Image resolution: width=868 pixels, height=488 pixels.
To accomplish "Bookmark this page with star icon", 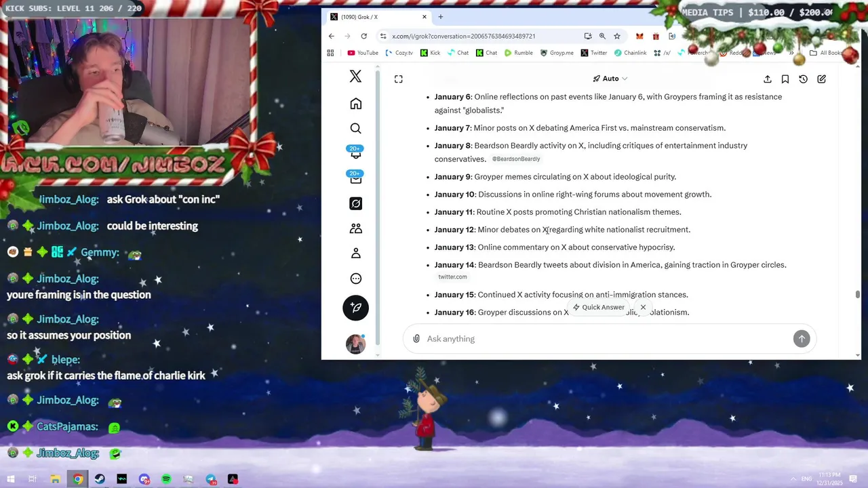I will tap(616, 36).
